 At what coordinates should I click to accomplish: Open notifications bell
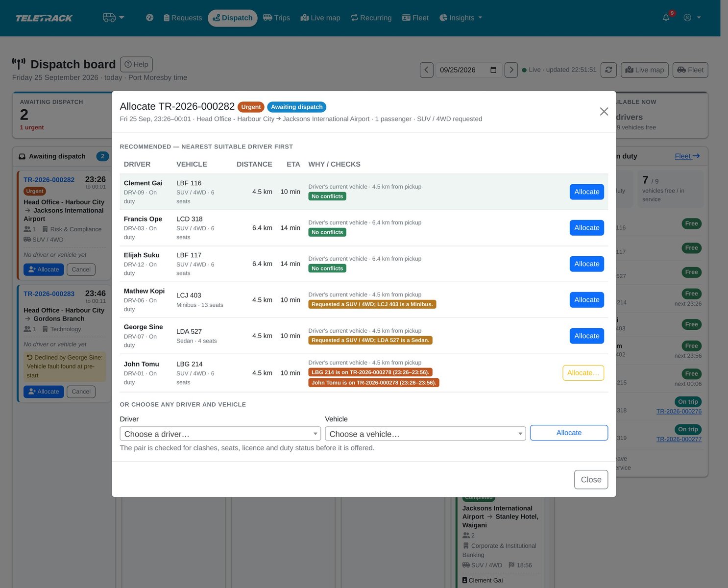[x=666, y=18]
